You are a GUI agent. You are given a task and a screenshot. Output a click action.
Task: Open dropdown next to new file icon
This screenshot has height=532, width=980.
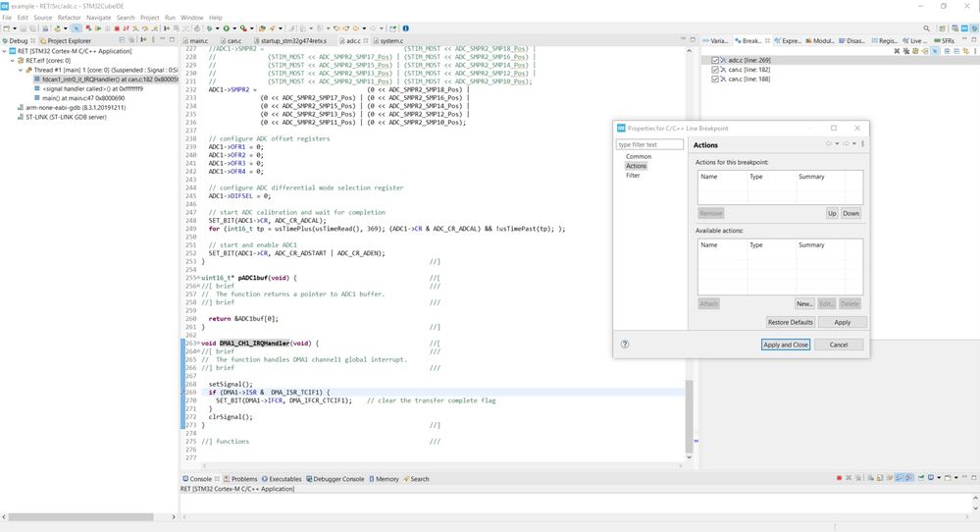[x=15, y=28]
